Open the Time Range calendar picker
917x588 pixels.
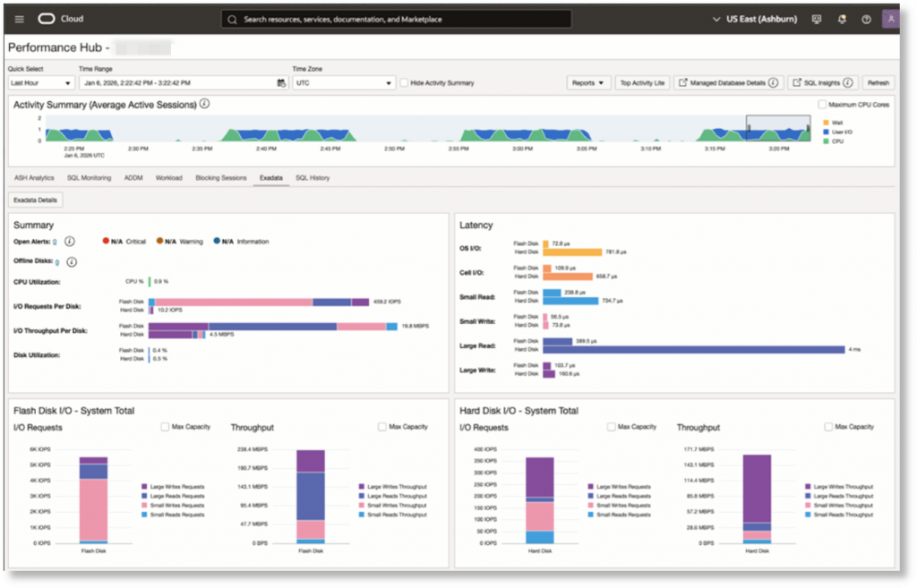281,83
